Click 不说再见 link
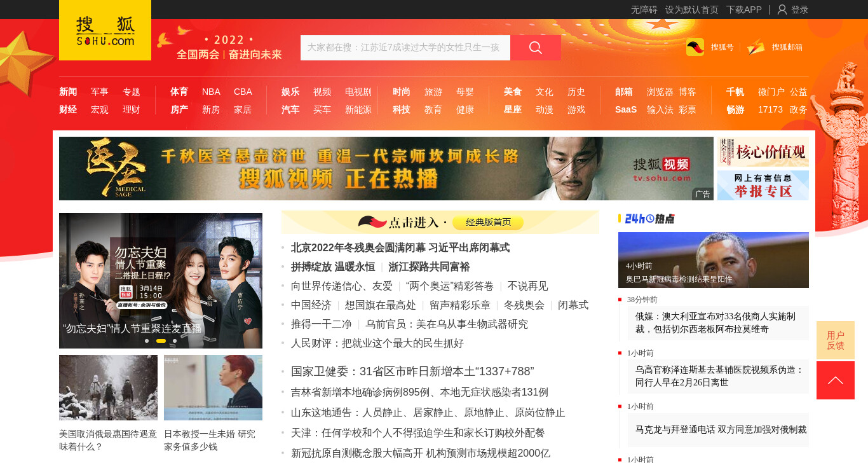The image size is (868, 463). (527, 286)
